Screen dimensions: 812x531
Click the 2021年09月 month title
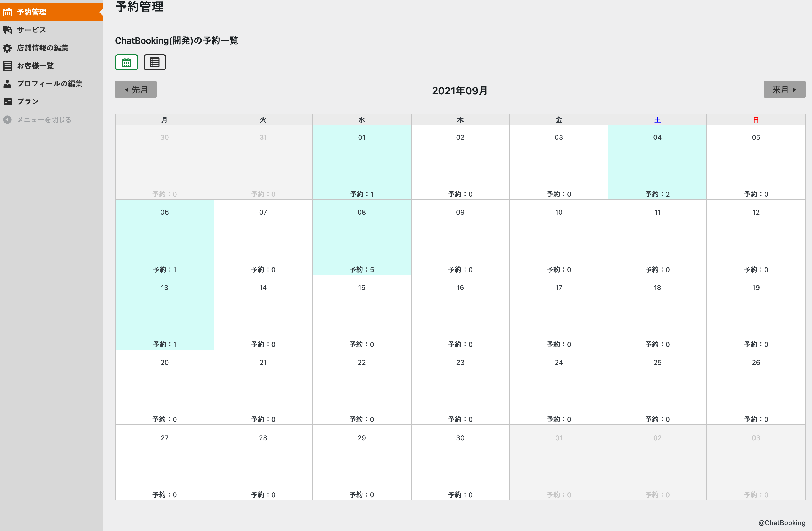pos(460,91)
